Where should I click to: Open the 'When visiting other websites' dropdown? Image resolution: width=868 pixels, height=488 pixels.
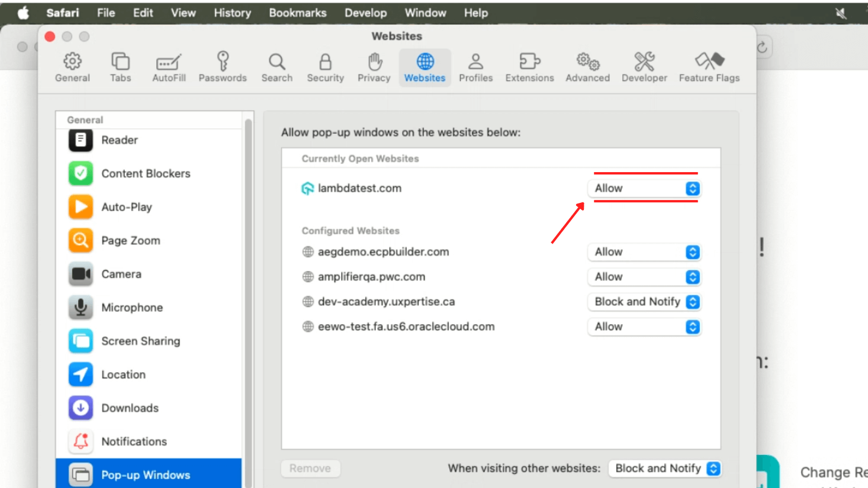coord(665,468)
